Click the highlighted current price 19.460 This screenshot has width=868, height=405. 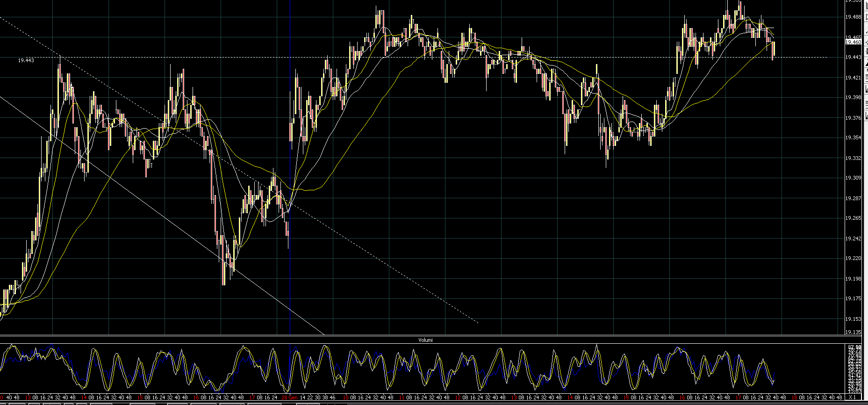pos(853,42)
